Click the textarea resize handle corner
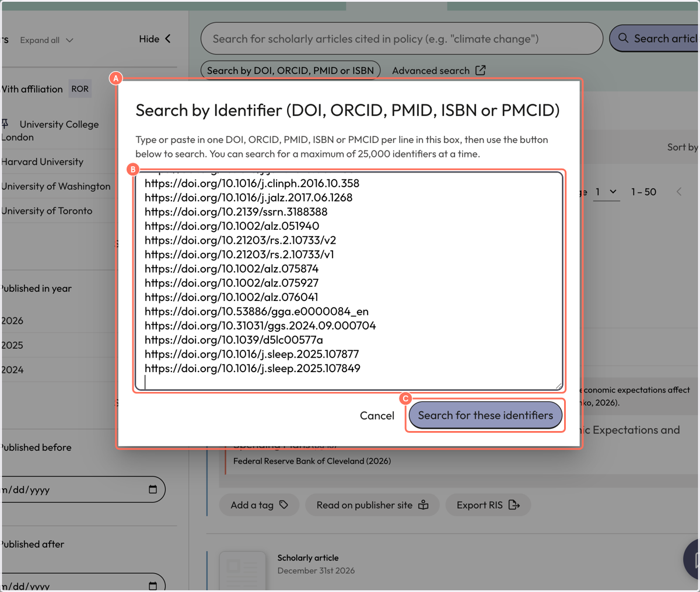 click(558, 386)
